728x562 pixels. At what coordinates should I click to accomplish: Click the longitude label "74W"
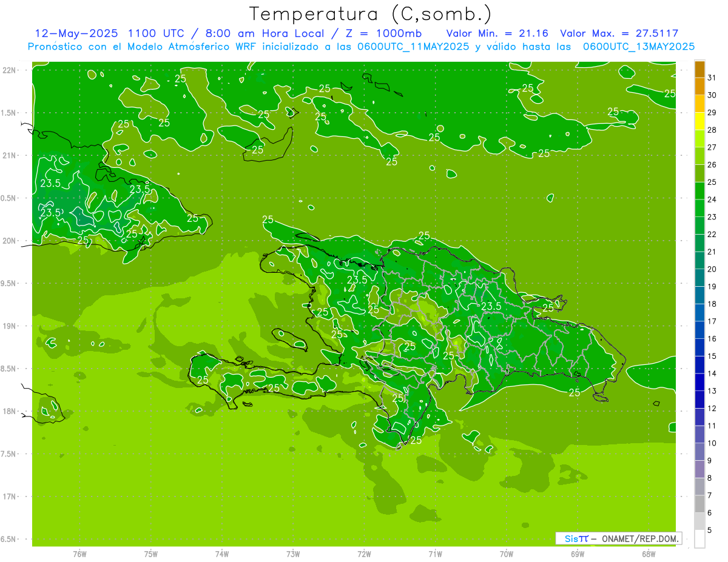pyautogui.click(x=222, y=554)
